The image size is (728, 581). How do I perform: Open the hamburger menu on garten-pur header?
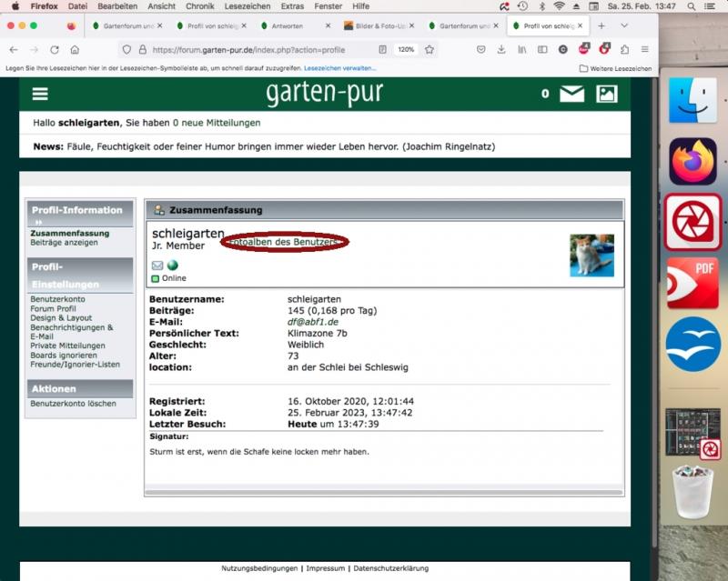40,94
